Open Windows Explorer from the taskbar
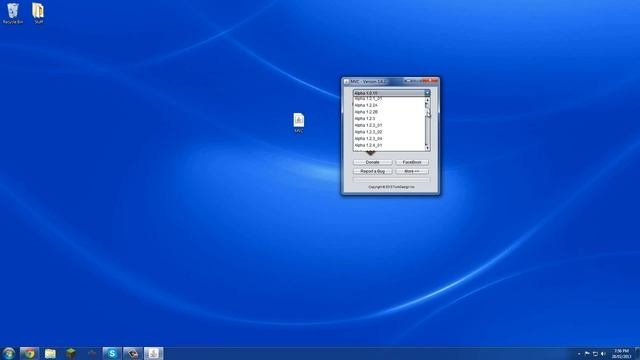The height and width of the screenshot is (360, 640). coord(50,353)
